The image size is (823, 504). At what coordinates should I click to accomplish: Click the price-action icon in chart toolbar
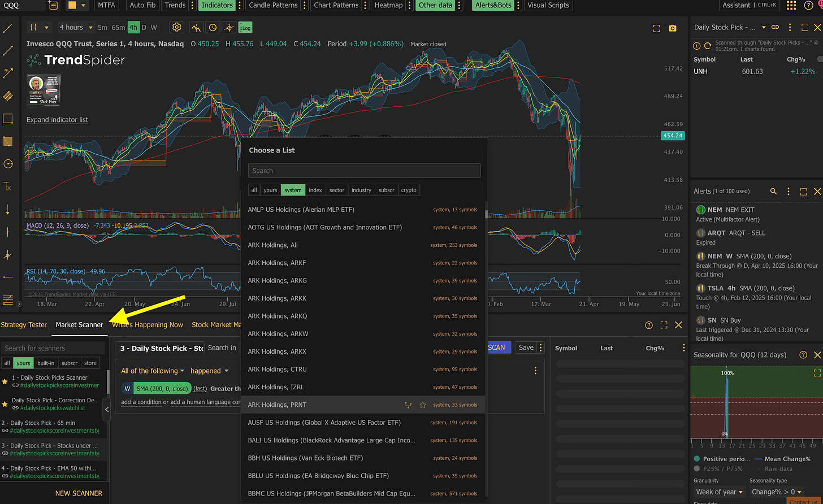[x=196, y=27]
